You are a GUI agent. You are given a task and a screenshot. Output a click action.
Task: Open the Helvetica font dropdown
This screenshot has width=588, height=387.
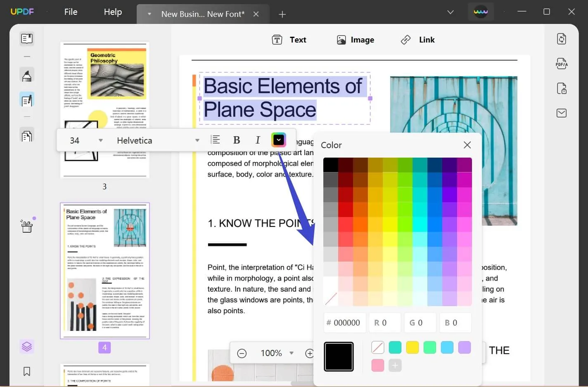click(x=197, y=140)
